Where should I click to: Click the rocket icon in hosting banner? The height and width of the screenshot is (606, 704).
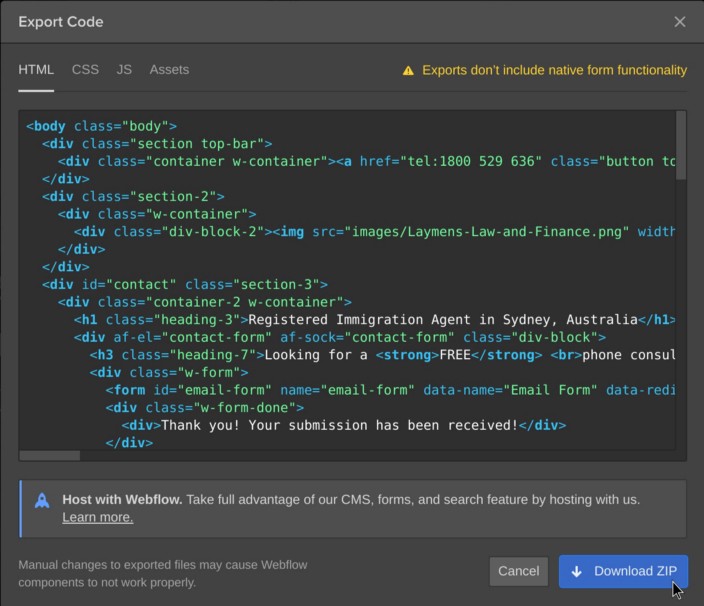[42, 500]
